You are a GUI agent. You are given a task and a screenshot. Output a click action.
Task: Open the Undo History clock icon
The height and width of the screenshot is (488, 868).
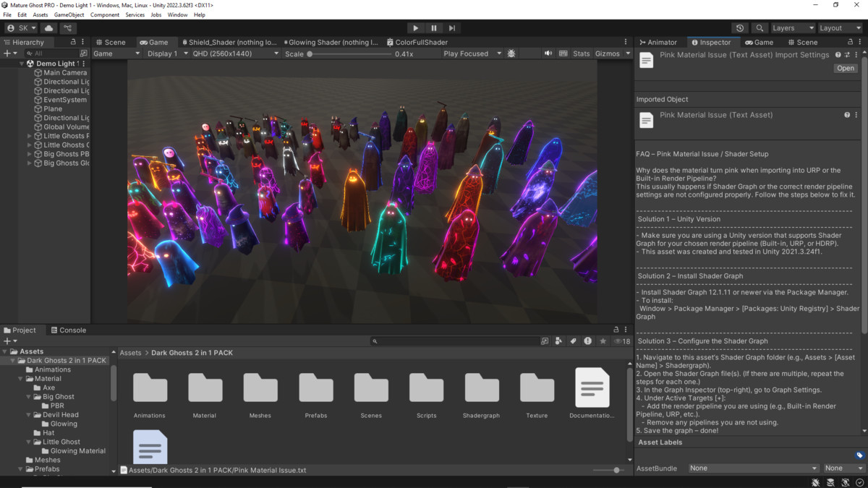(740, 28)
